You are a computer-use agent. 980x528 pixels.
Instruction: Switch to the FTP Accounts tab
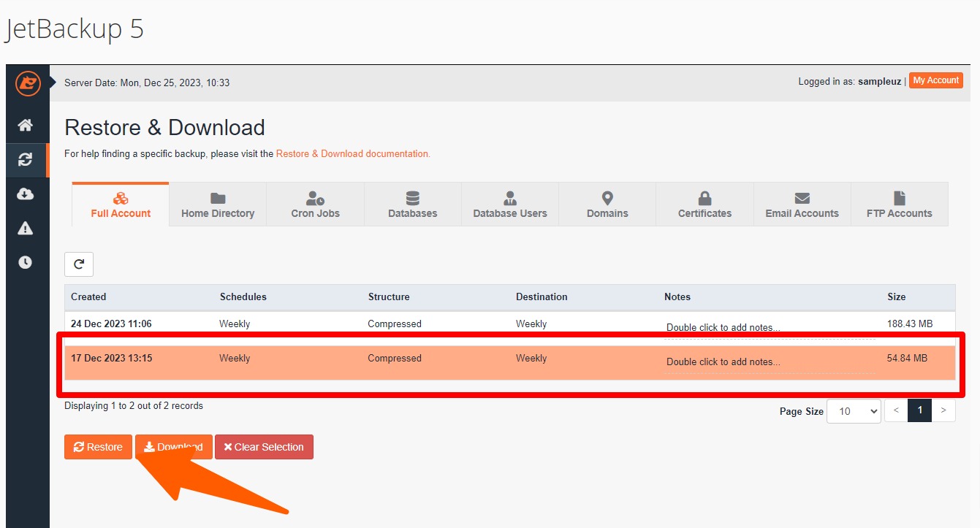pos(899,204)
